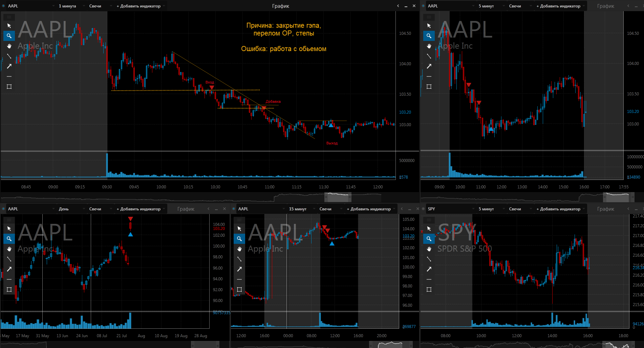Open '+ Добавить индикатор' in the 15-minute chart
This screenshot has height=348, width=644.
(371, 209)
